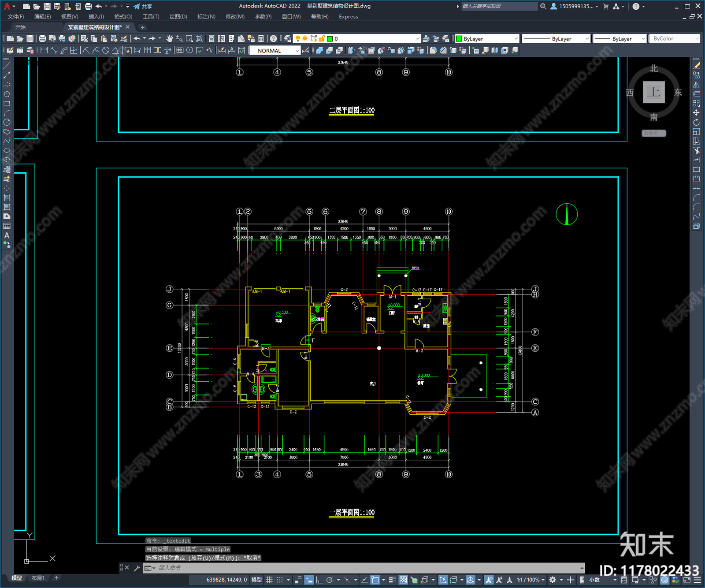Open the 标注(N) menu
Screen dimensions: 705x588
click(206, 17)
